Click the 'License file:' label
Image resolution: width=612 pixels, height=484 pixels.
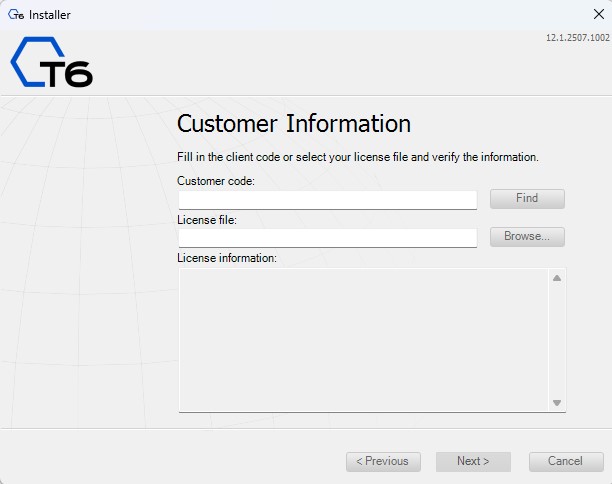(x=207, y=220)
